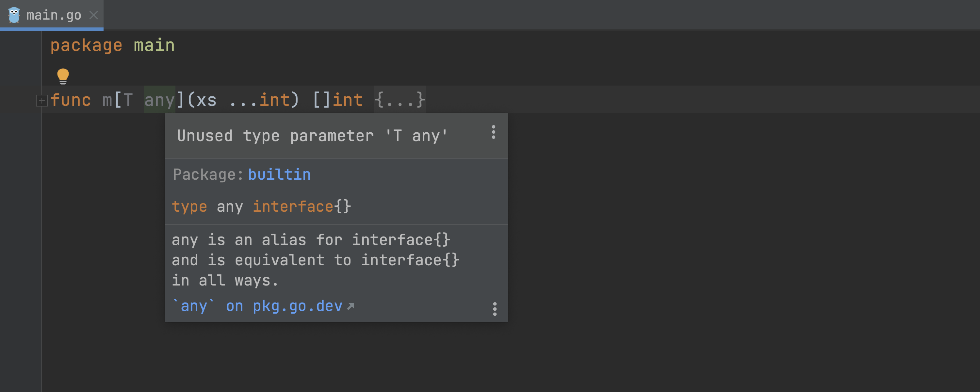This screenshot has width=980, height=392.
Task: Click the xs parameter name
Action: pyautogui.click(x=206, y=100)
